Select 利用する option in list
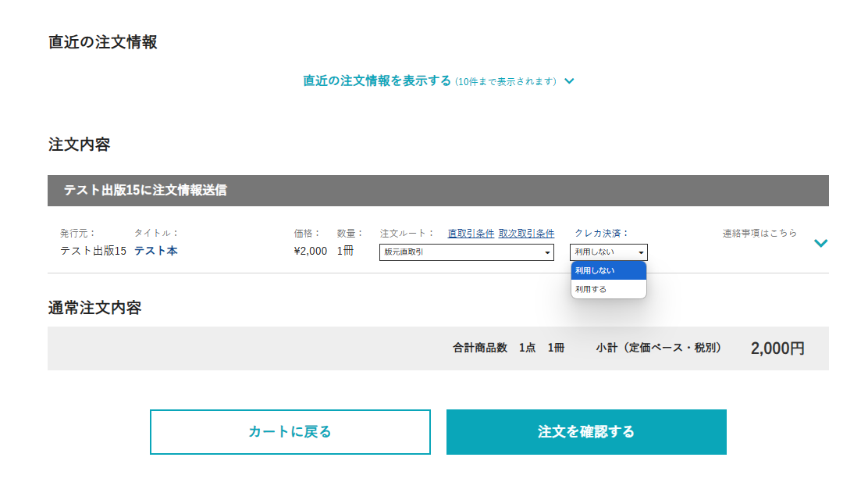The width and height of the screenshot is (868, 493). pos(608,289)
